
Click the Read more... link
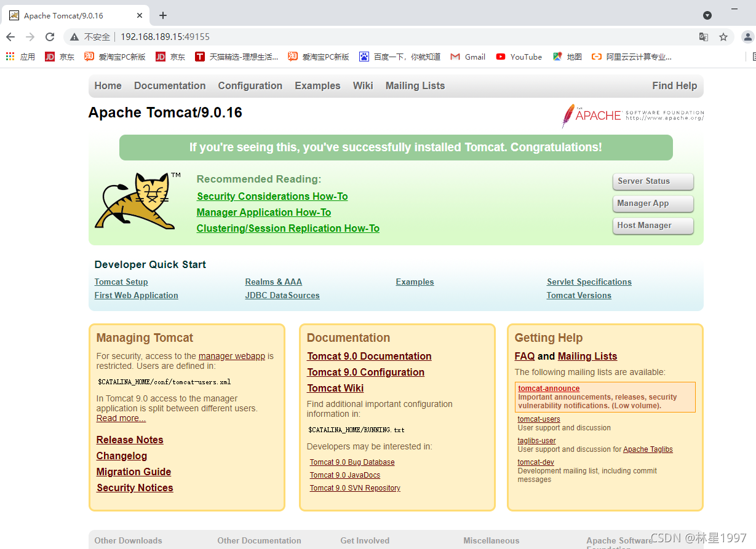tap(121, 418)
